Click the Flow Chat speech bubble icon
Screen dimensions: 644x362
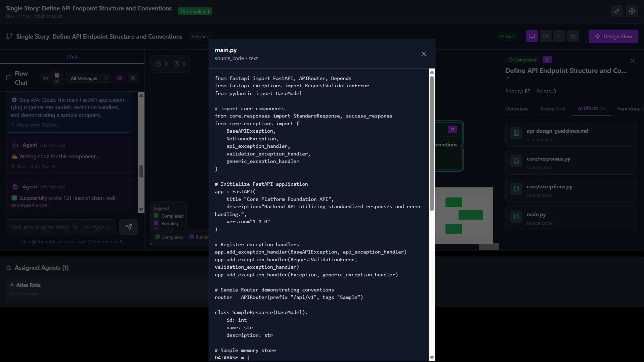(x=9, y=78)
